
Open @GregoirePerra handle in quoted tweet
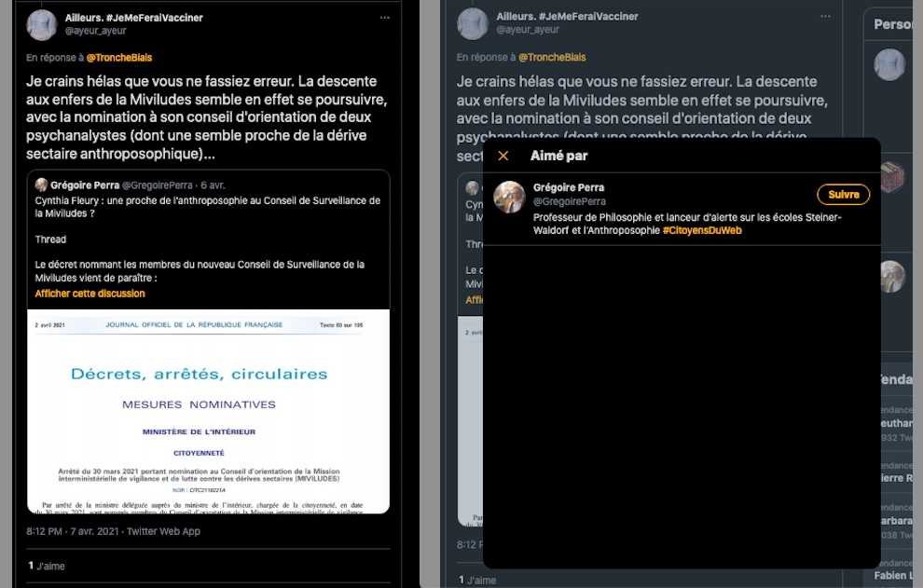[x=158, y=185]
